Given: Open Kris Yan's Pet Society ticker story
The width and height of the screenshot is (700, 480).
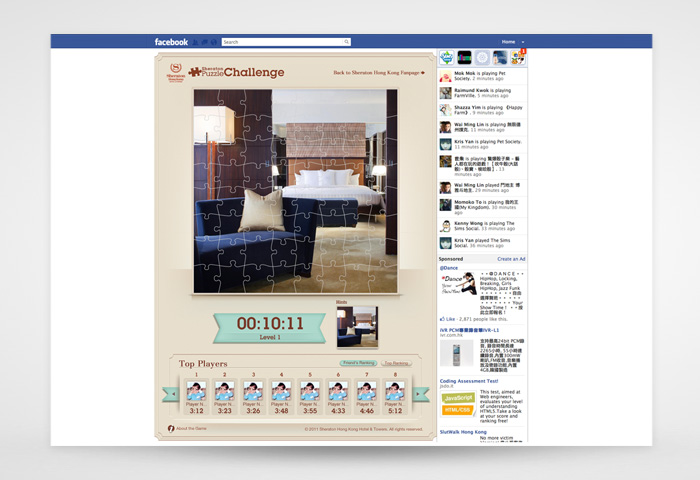Looking at the screenshot, I should (x=482, y=144).
